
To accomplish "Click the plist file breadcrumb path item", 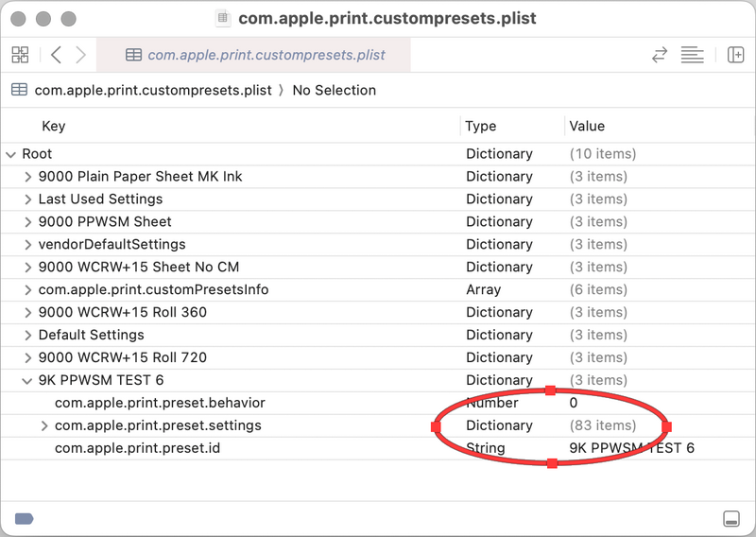I will click(x=151, y=91).
